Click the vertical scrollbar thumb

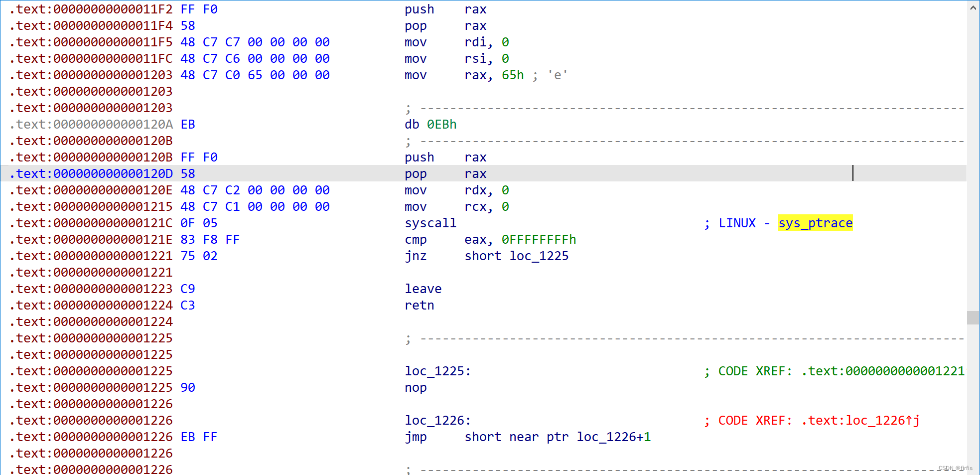click(x=973, y=317)
